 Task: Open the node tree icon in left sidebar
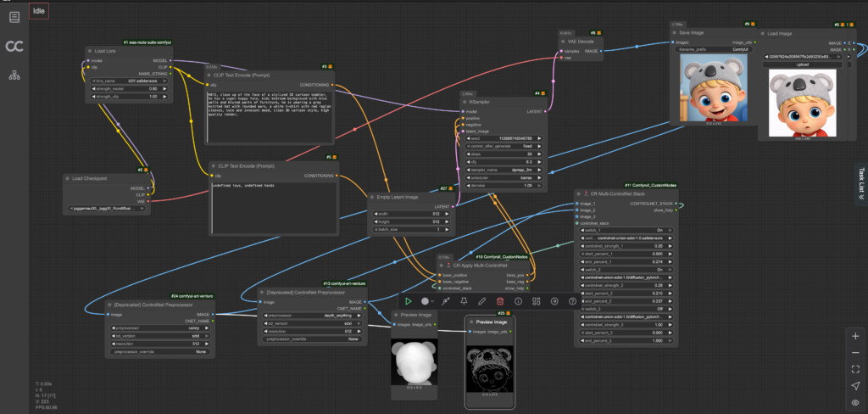point(14,76)
